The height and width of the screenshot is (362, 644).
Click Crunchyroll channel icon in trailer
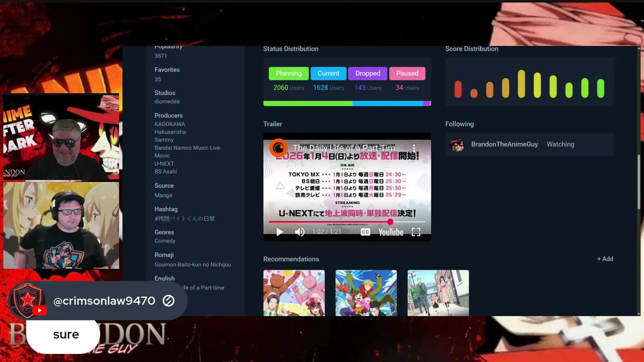point(278,148)
